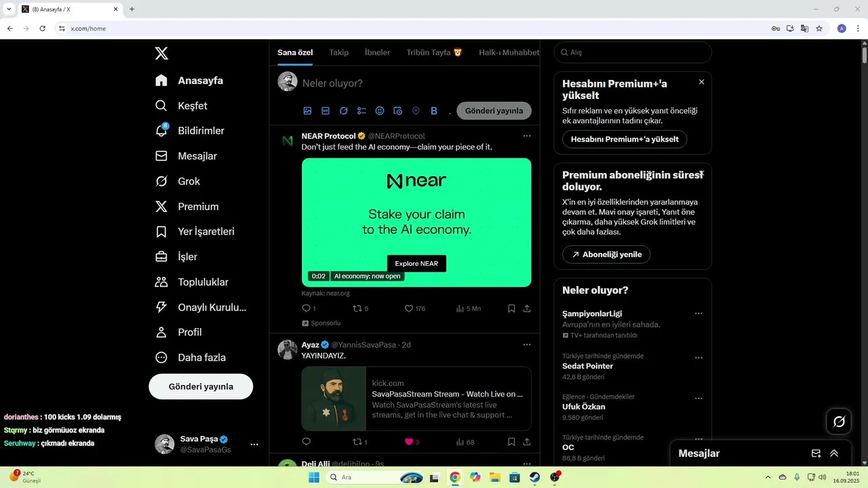Add a GIF to the post

(325, 110)
